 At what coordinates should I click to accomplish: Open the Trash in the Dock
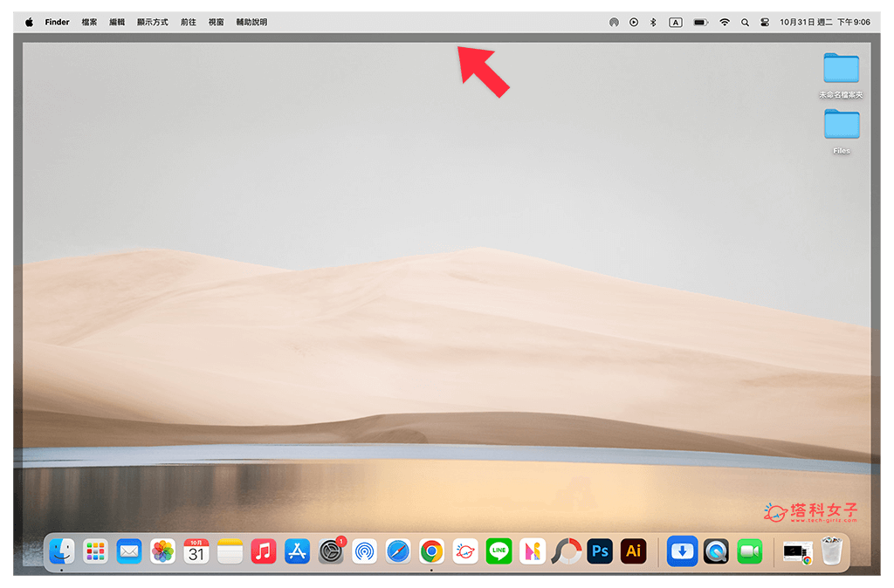pyautogui.click(x=832, y=551)
